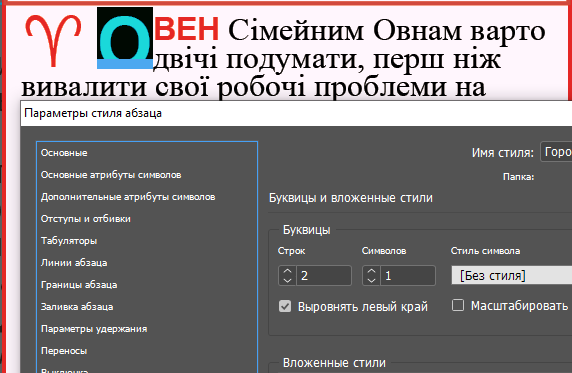
Task: Click the Символов value field
Action: pos(408,276)
